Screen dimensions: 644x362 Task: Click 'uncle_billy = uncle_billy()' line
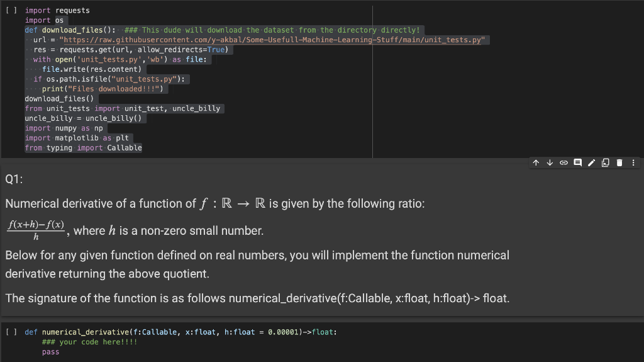[x=83, y=118]
